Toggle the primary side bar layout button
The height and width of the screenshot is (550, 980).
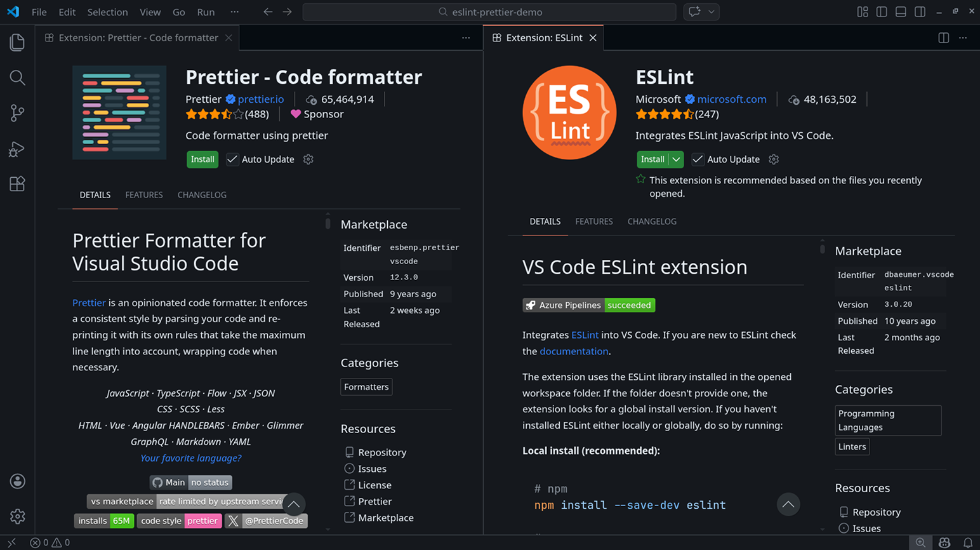(882, 12)
